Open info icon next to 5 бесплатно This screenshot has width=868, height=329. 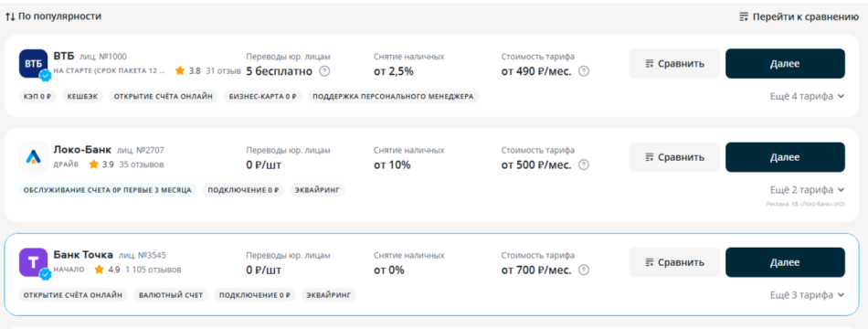[325, 71]
